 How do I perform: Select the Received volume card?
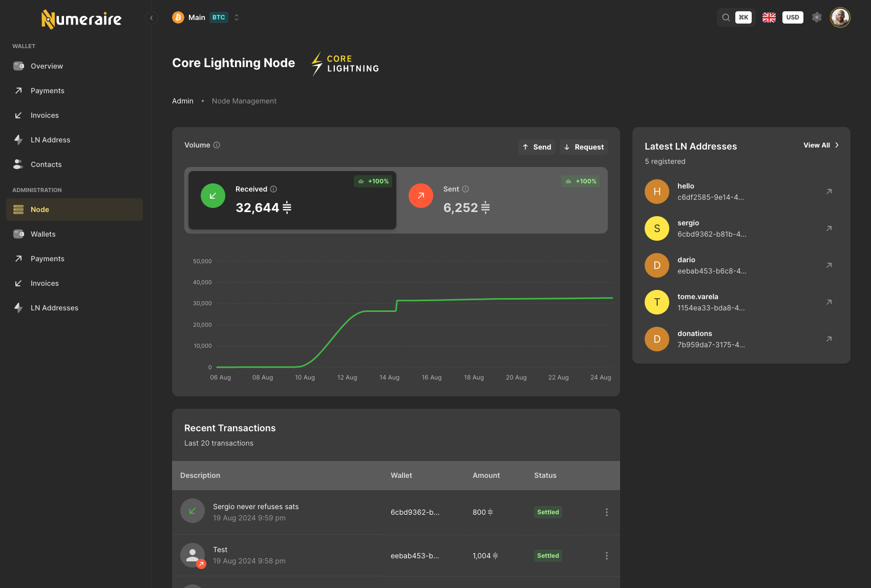[292, 200]
